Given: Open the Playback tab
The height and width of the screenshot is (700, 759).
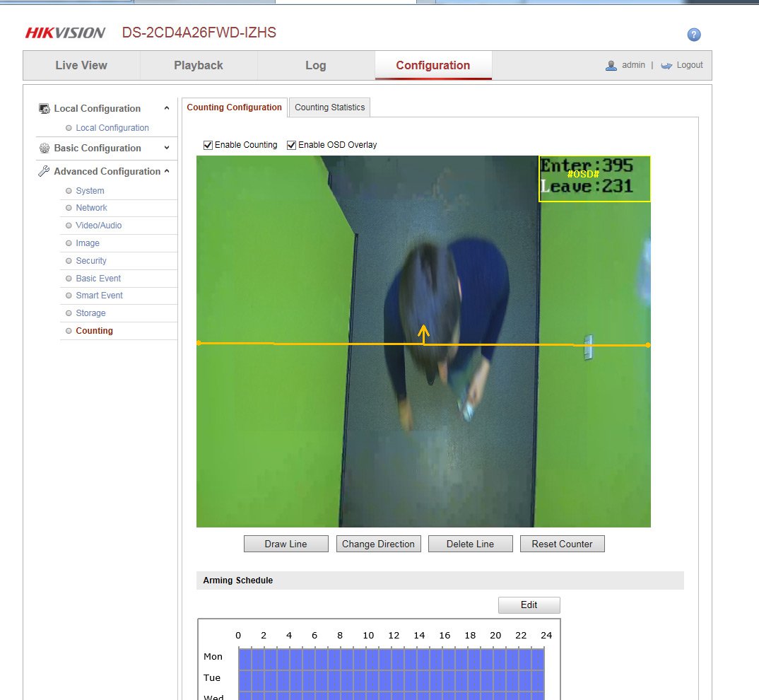Looking at the screenshot, I should pos(199,65).
